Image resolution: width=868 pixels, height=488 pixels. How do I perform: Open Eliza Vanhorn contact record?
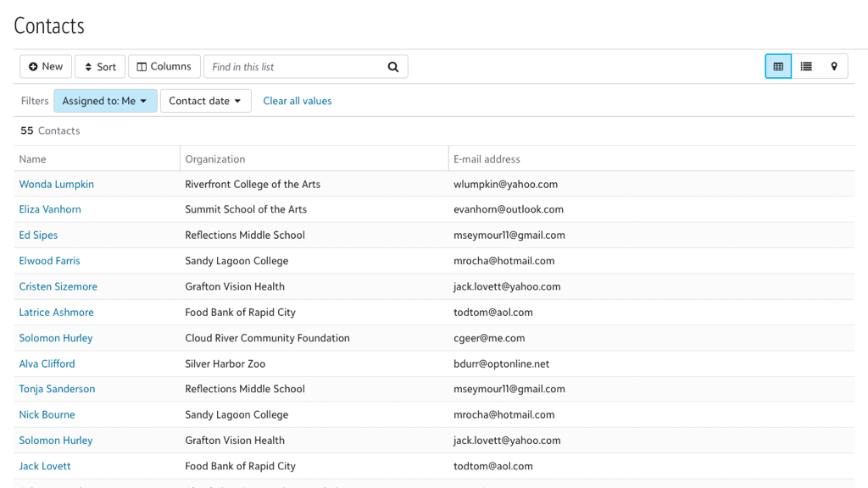(50, 209)
